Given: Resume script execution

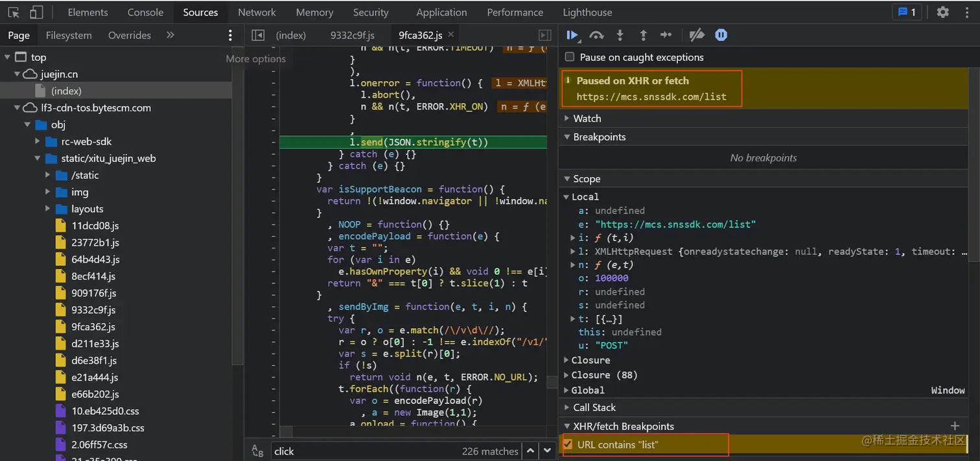Looking at the screenshot, I should pos(572,35).
